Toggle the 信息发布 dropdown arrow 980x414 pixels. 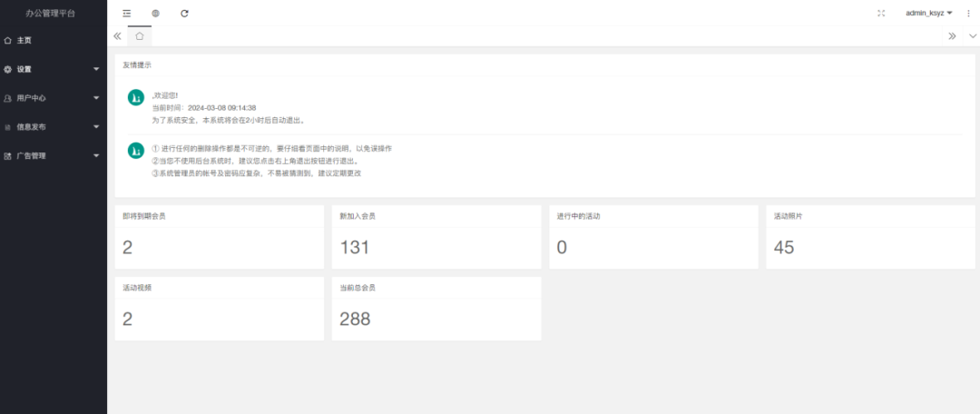pos(96,127)
